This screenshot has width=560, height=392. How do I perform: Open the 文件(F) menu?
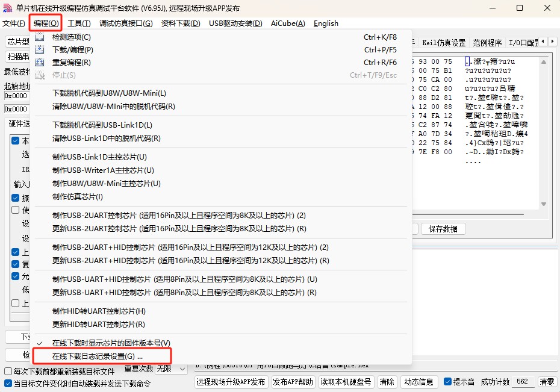[14, 23]
